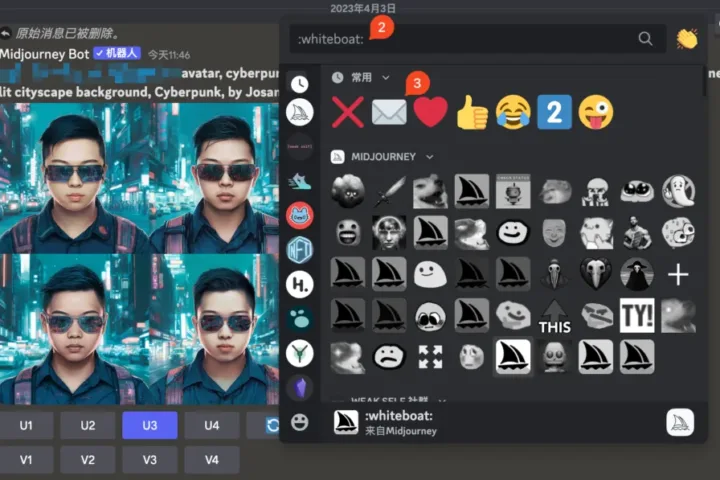Screen dimensions: 720x480
Task: Click the highlighted U3 upscale button
Action: [150, 425]
